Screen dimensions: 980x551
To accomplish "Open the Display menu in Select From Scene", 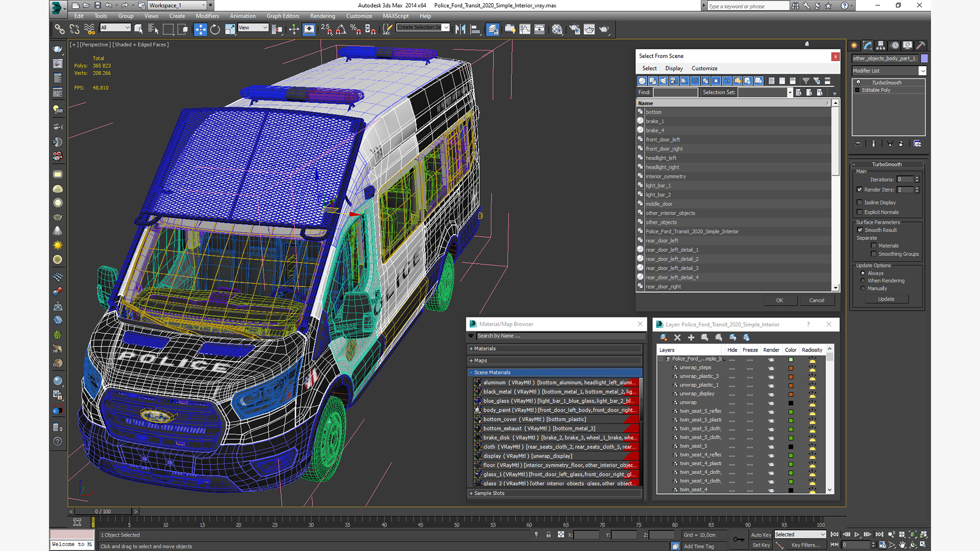I will coord(674,68).
